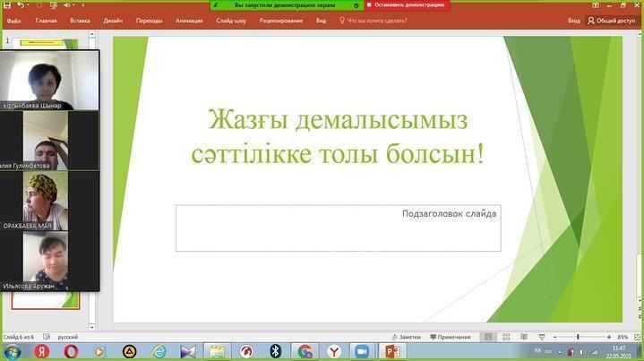Select the Слайд-шоу tab
This screenshot has height=361, width=644.
tap(231, 21)
